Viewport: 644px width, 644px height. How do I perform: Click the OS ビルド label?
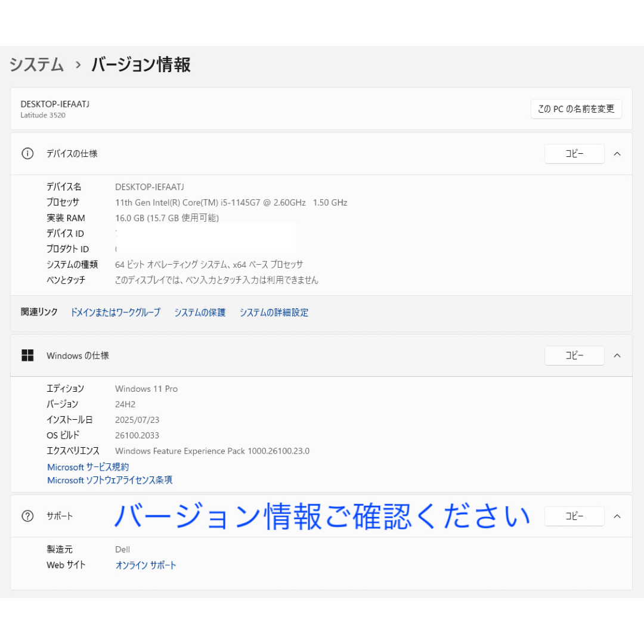coord(63,435)
